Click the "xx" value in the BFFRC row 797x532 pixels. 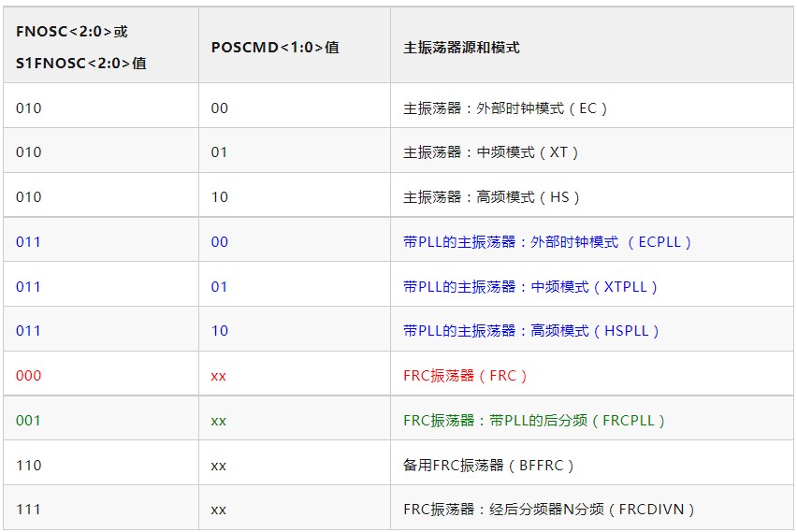219,466
